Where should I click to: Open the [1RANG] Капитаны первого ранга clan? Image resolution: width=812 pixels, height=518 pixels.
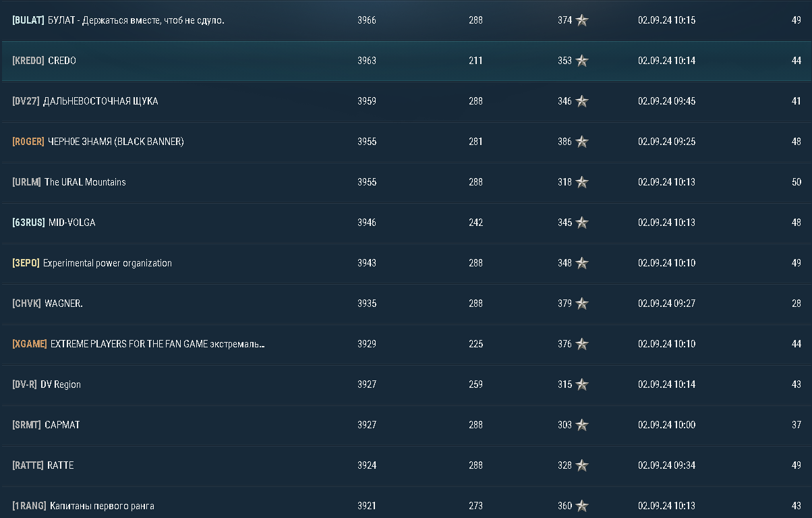click(x=83, y=506)
